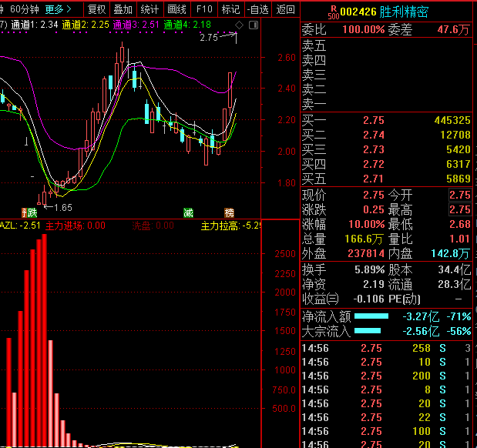Click the R 500 badge before stock code
Viewport: 477px width, 448px height.
pyautogui.click(x=334, y=12)
